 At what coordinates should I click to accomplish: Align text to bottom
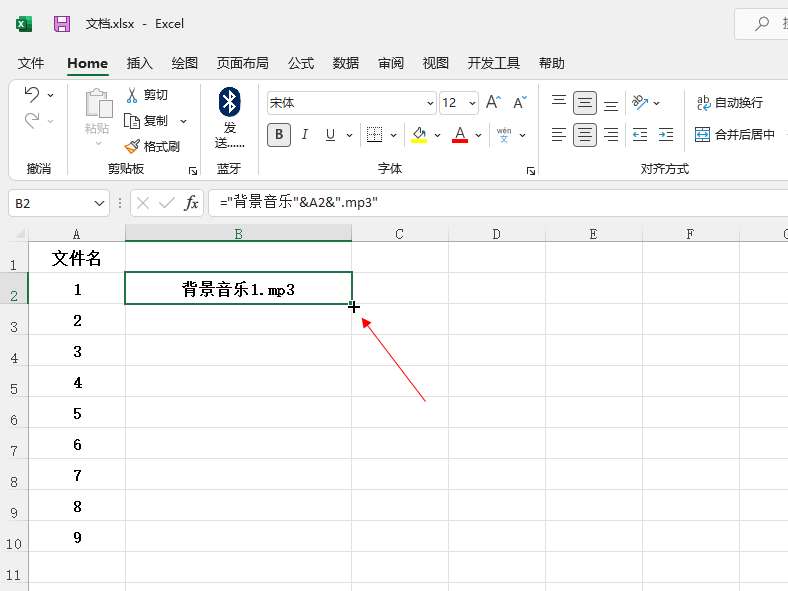[611, 104]
